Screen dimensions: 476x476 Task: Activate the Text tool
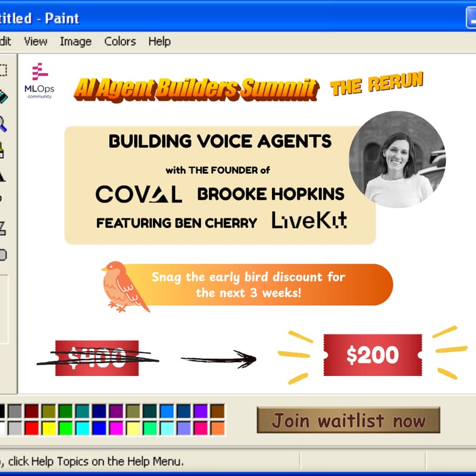pos(2,176)
